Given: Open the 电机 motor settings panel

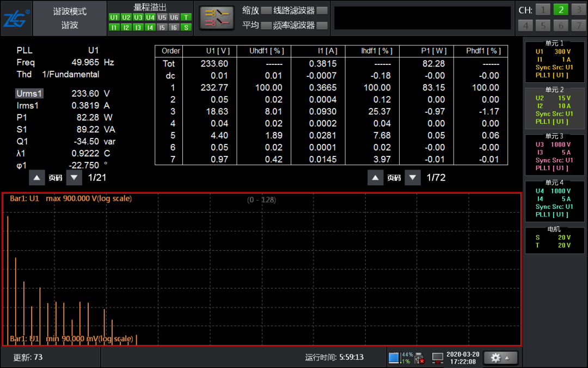Looking at the screenshot, I should (554, 240).
